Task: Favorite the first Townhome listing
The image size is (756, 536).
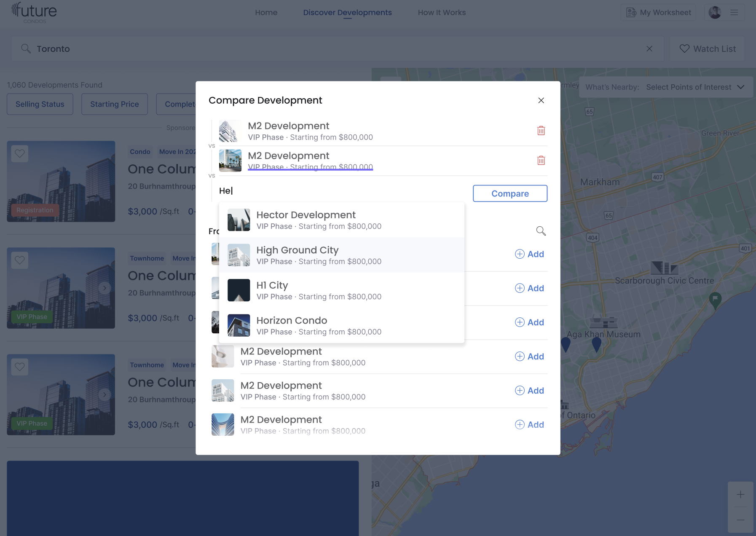Action: point(20,260)
